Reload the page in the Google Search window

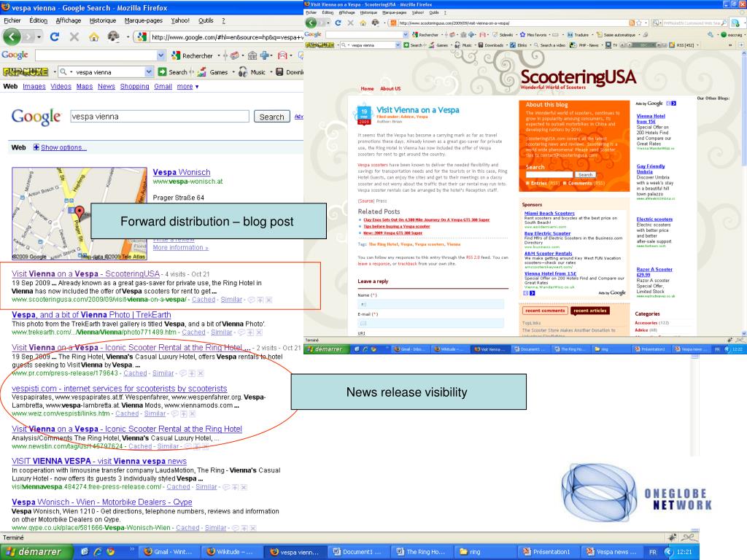54,36
